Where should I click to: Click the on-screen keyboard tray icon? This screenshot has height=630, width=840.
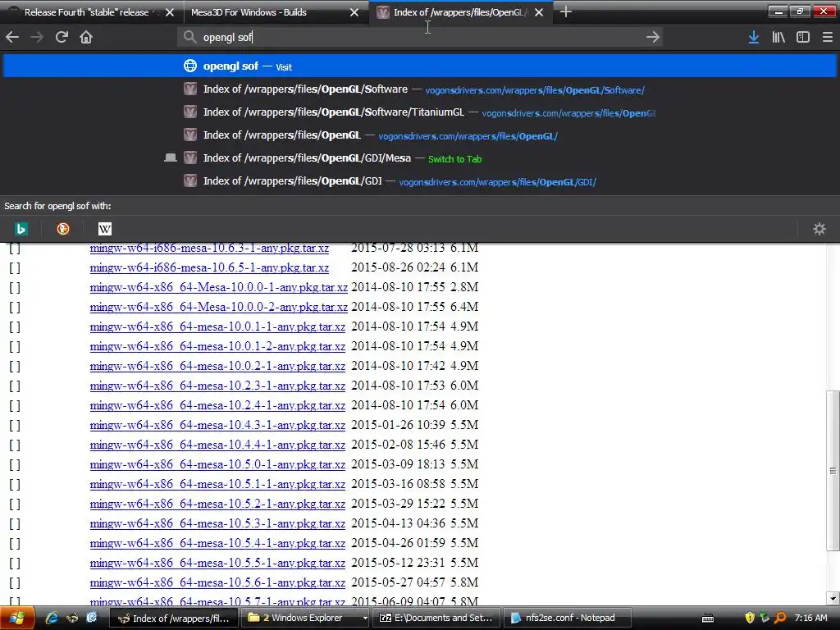click(x=708, y=619)
